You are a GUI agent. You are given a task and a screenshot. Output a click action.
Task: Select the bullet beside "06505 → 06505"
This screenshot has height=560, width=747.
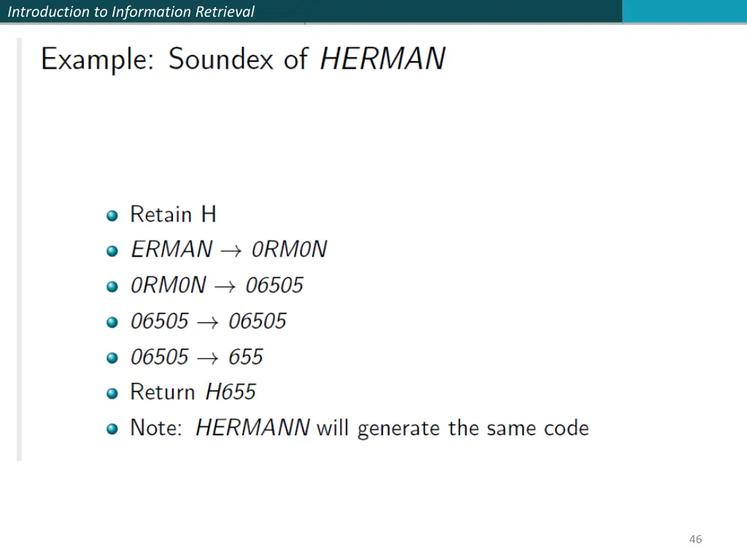coord(112,322)
